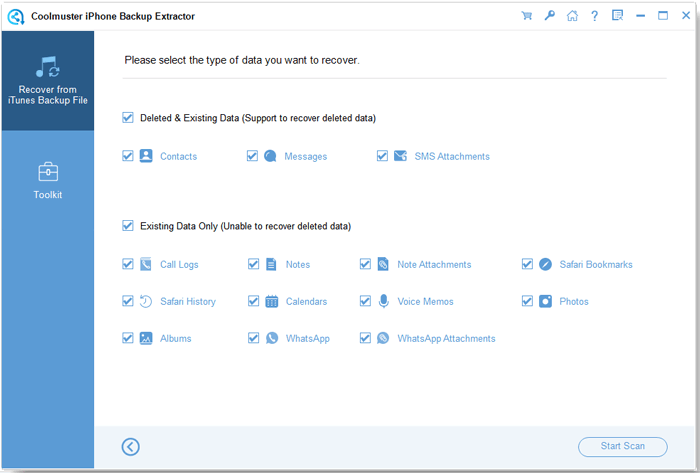The height and width of the screenshot is (473, 700).
Task: Toggle the Calendars checkbox
Action: click(x=253, y=301)
